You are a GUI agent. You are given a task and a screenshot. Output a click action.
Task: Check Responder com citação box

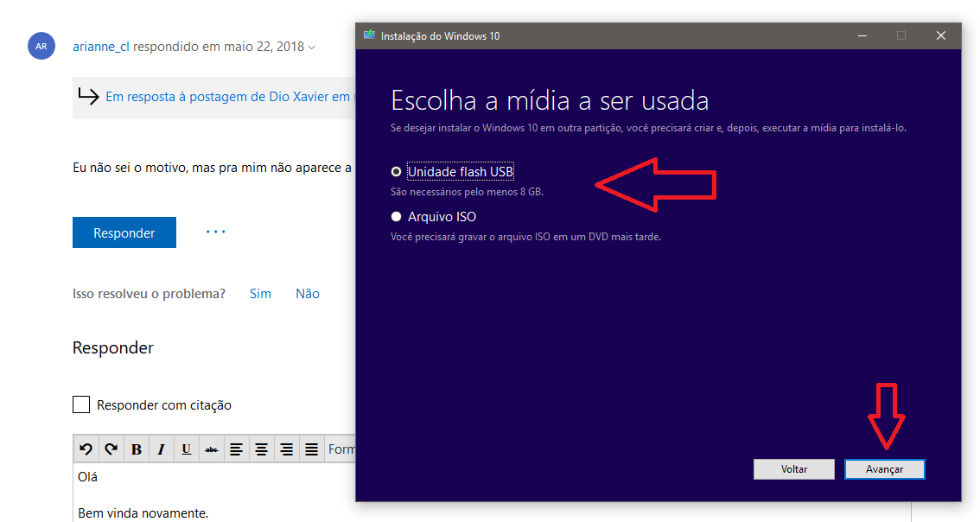[x=81, y=404]
